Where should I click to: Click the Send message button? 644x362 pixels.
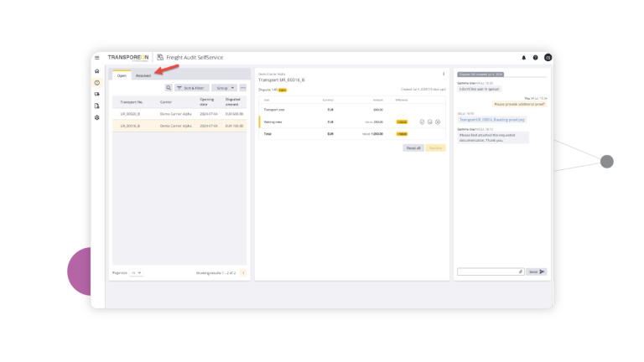(537, 271)
